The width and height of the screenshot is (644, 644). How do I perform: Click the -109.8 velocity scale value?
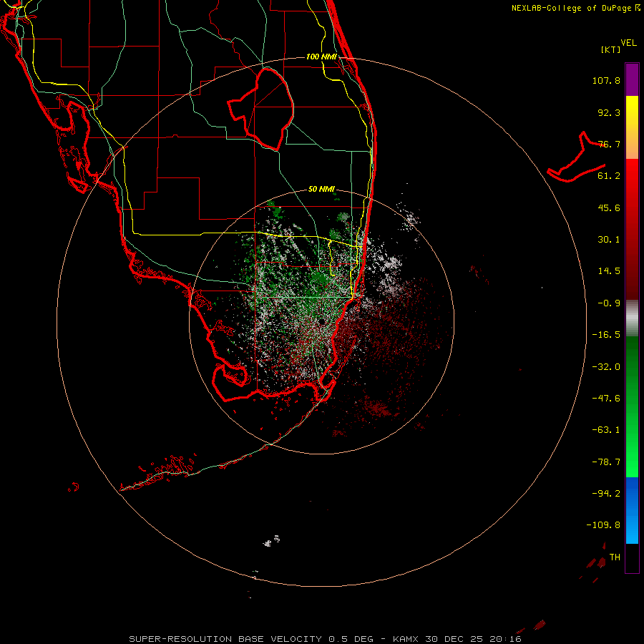tap(603, 525)
